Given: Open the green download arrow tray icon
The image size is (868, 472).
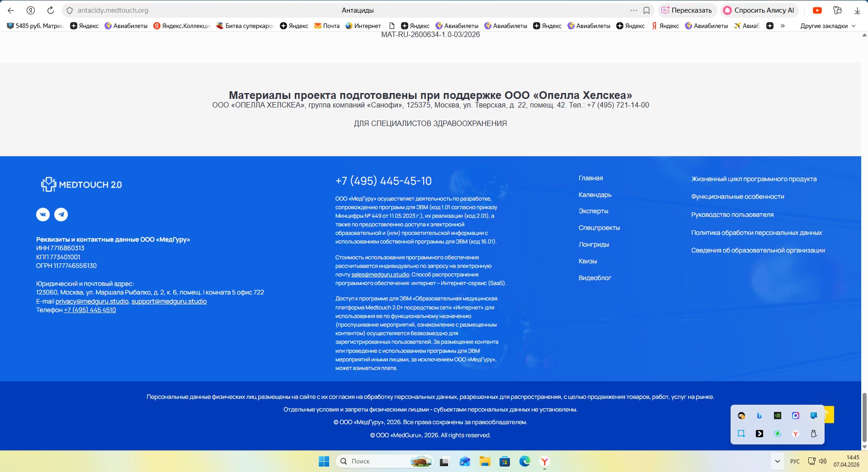Looking at the screenshot, I should (778, 434).
